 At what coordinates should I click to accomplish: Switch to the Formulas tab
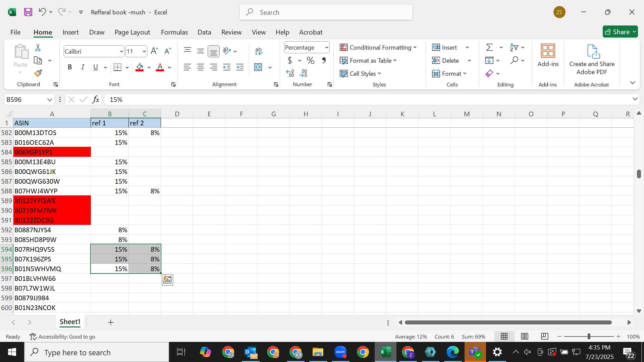174,32
